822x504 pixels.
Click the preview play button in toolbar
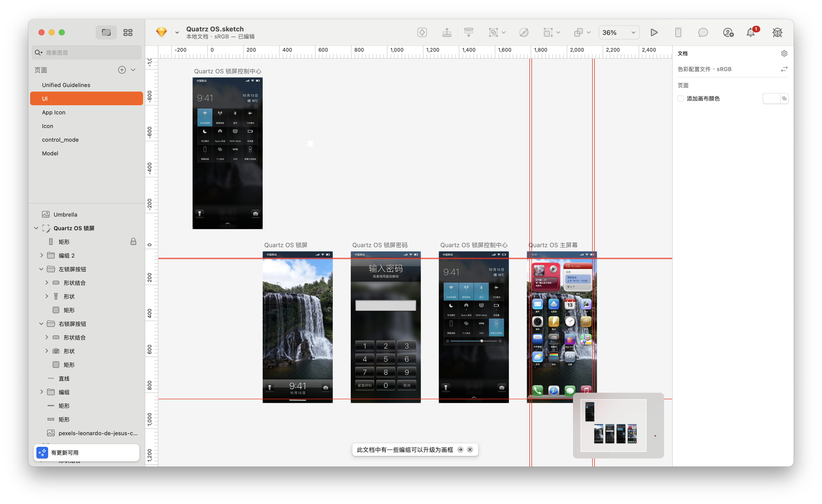[654, 32]
